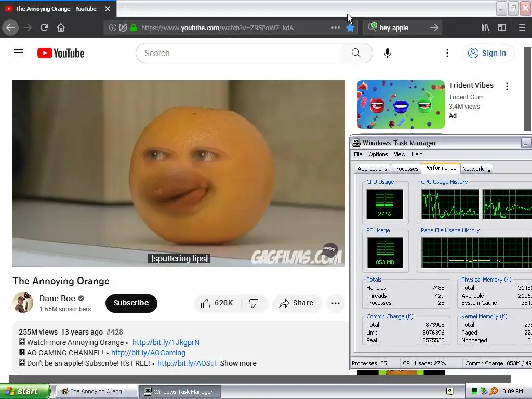532x399 pixels.
Task: Click the #428 hashtag link
Action: [x=114, y=332]
